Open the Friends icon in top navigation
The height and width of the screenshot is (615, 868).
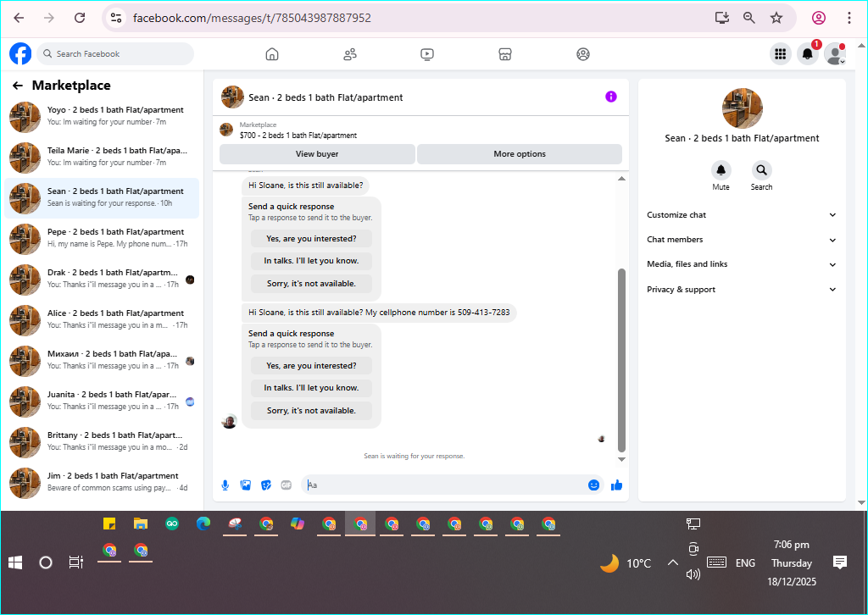click(x=350, y=54)
